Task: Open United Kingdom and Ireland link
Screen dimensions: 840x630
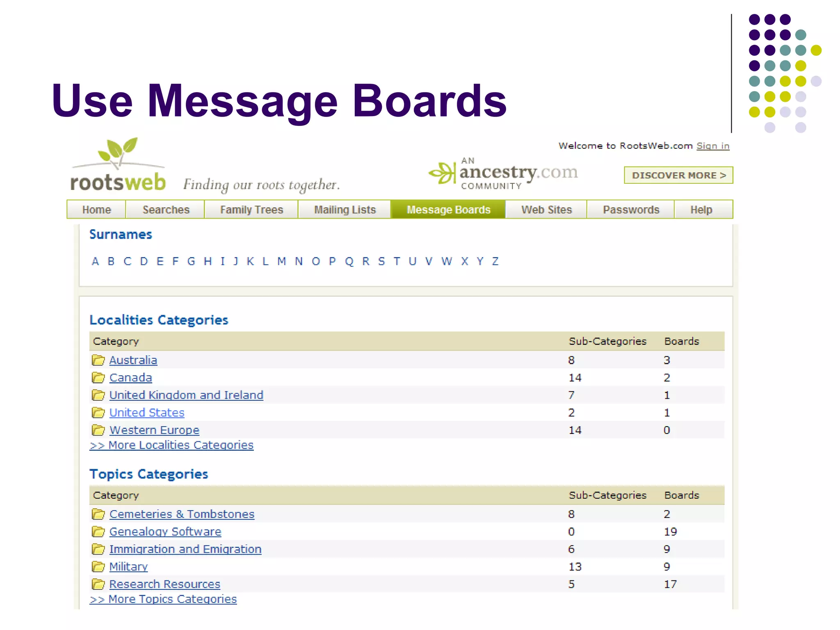Action: click(186, 395)
